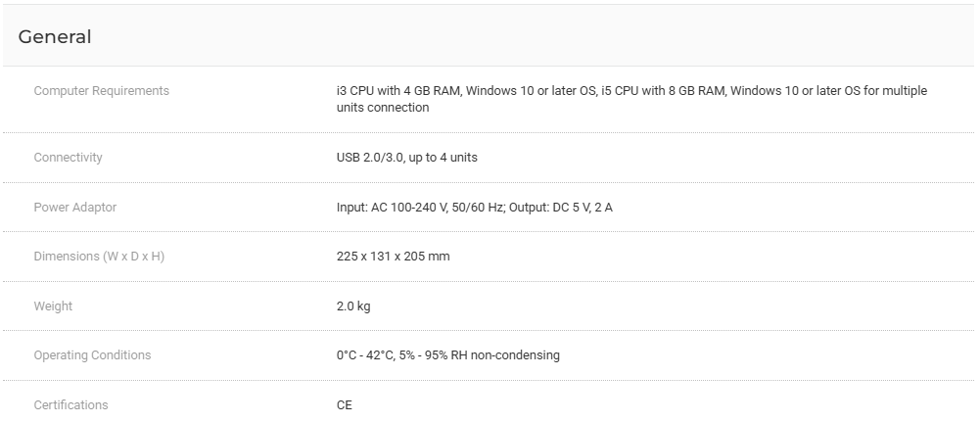Viewport: 980px width, 423px height.
Task: Collapse the General section header
Action: coord(55,37)
